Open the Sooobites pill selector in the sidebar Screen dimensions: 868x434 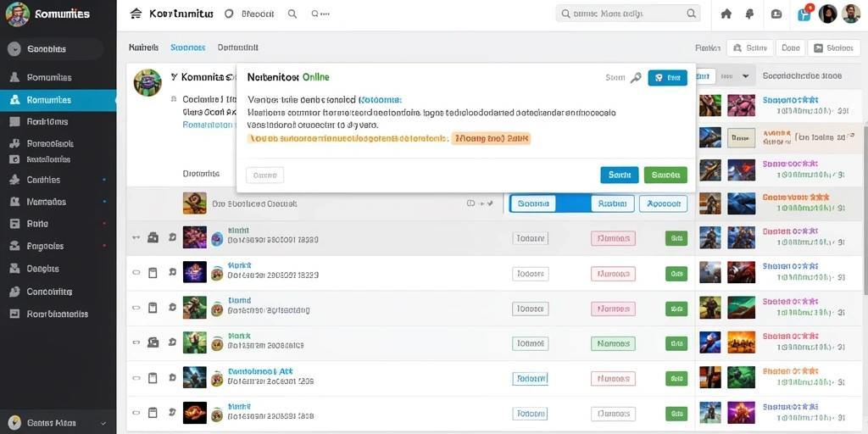pyautogui.click(x=53, y=49)
